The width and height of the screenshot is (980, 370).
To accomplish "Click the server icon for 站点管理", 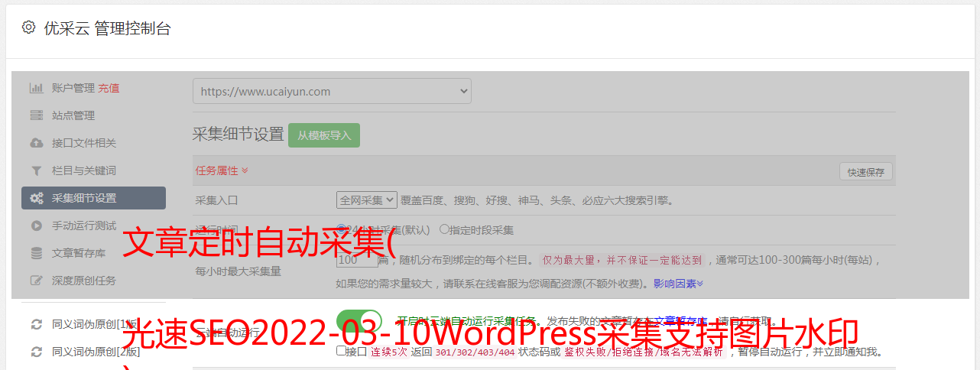I will coord(36,115).
